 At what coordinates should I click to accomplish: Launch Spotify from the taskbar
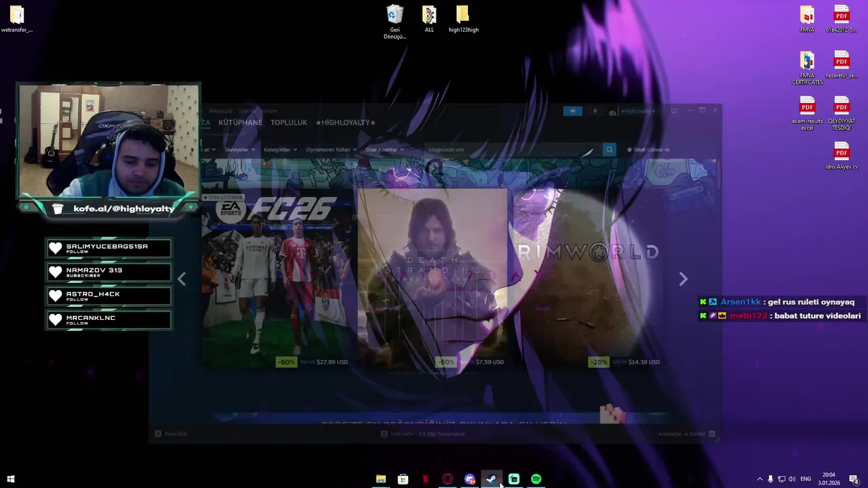[x=536, y=479]
